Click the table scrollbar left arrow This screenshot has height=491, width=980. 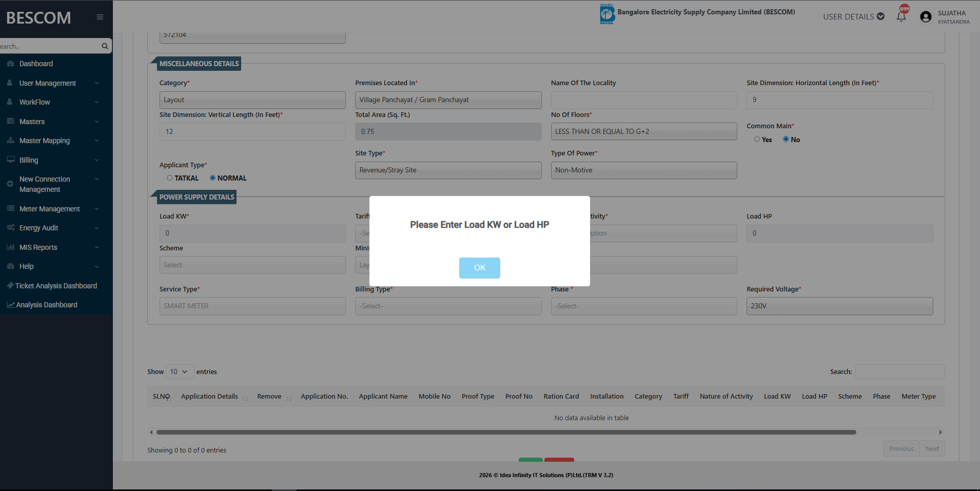pos(151,432)
